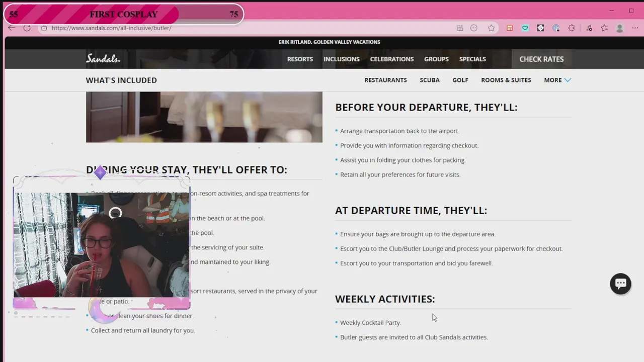
Task: Open the browser extensions puzzle icon
Action: click(x=572, y=28)
